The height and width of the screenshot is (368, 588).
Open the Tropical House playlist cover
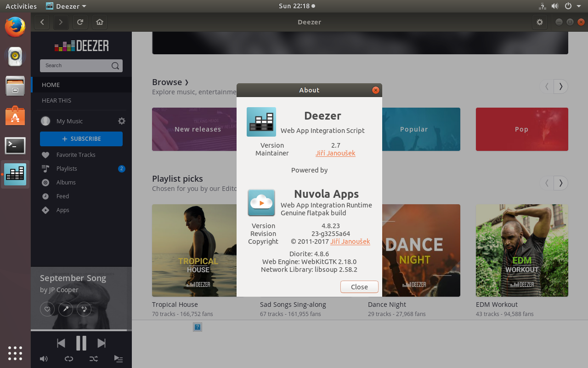pyautogui.click(x=194, y=250)
